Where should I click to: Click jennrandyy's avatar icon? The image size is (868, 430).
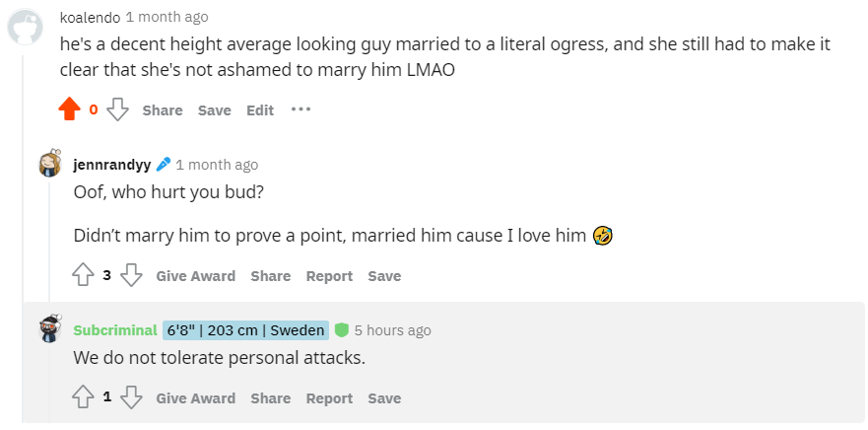[50, 165]
